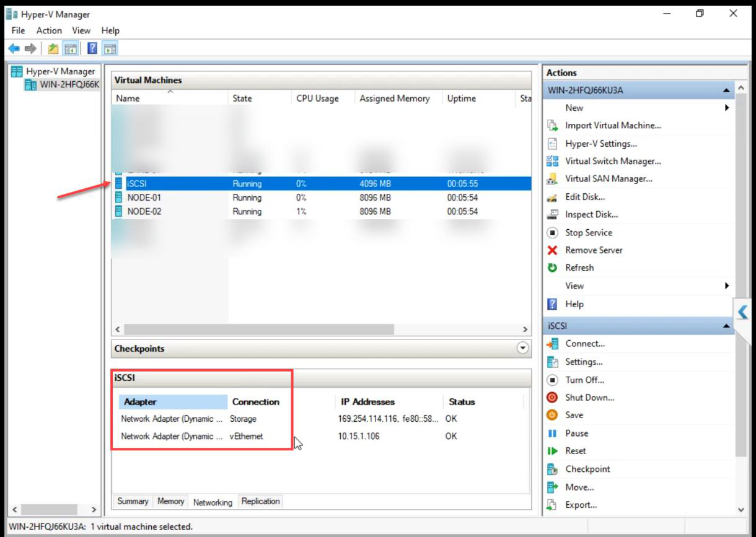Viewport: 756px width, 537px height.
Task: Click the Checkpoint action link
Action: [x=587, y=469]
